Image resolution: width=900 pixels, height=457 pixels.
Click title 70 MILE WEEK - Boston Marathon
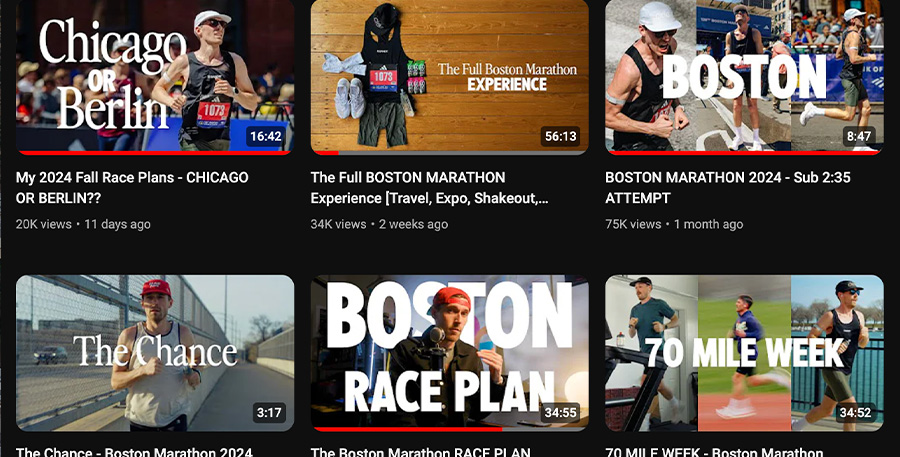coord(715,452)
